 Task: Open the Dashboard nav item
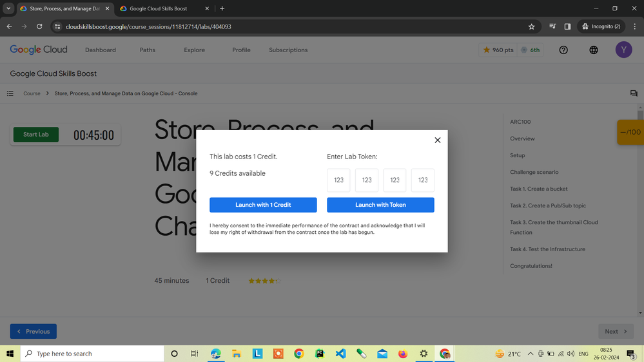pyautogui.click(x=101, y=50)
